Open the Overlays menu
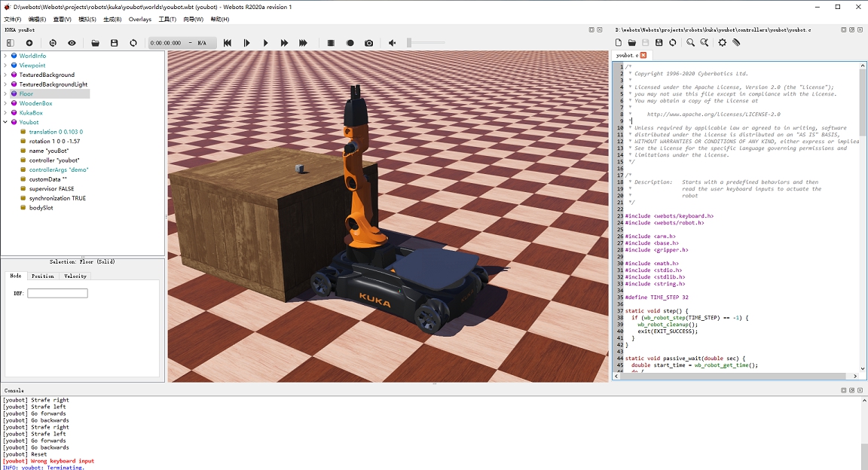Viewport: 868px width, 470px height. coord(139,19)
